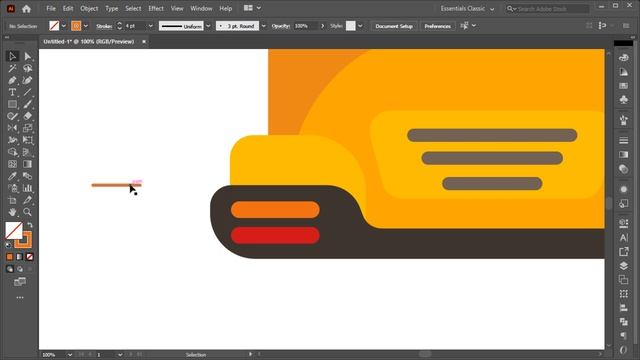
Task: Select the Rectangle tool
Action: tap(12, 104)
